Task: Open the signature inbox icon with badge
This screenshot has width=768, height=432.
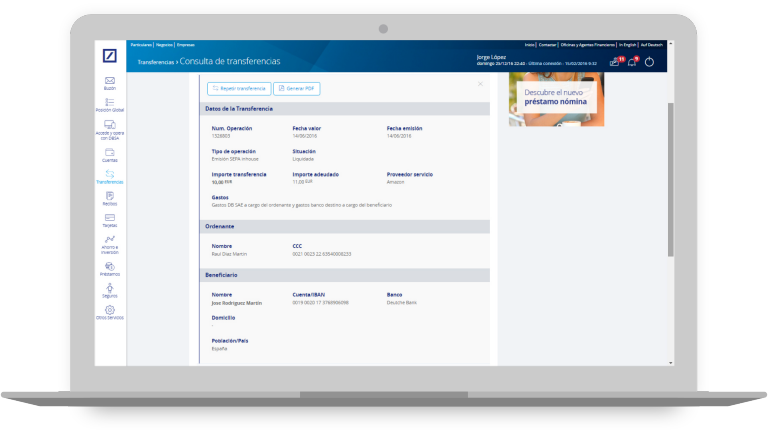Action: click(x=615, y=62)
